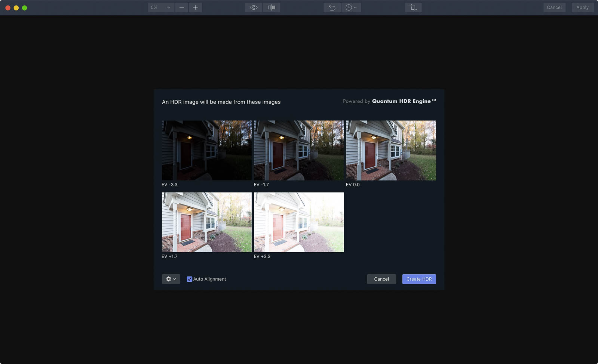Open the history clock dropdown

(351, 7)
